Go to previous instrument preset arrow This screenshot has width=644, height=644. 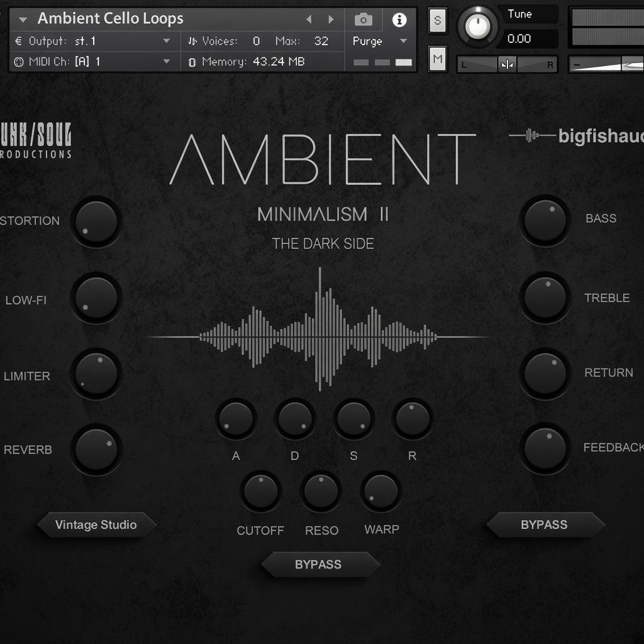point(309,19)
